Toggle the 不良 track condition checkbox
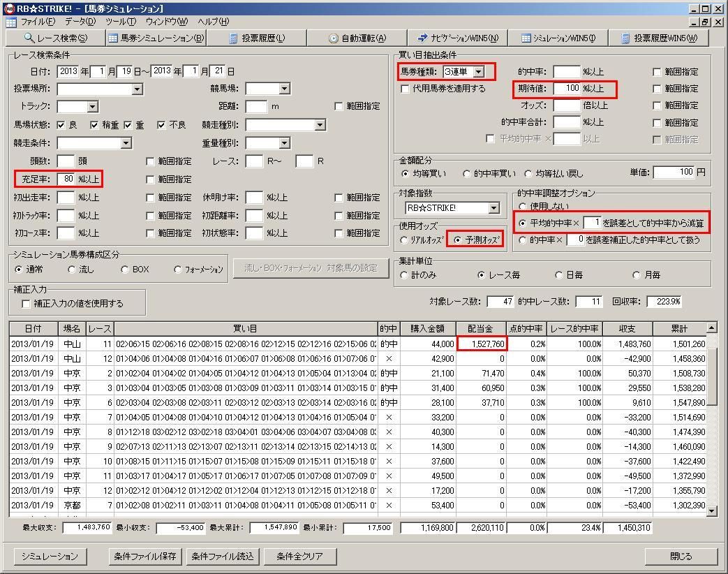 tap(161, 125)
